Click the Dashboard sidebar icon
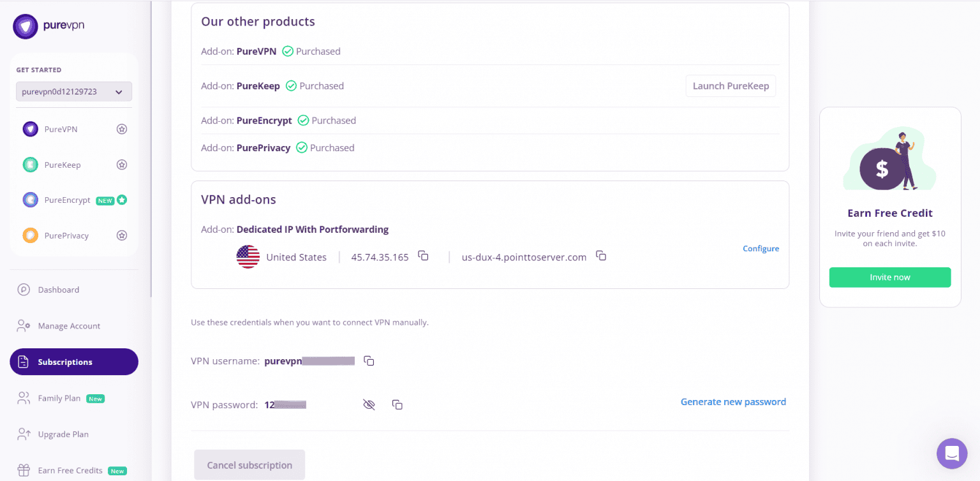 coord(24,290)
